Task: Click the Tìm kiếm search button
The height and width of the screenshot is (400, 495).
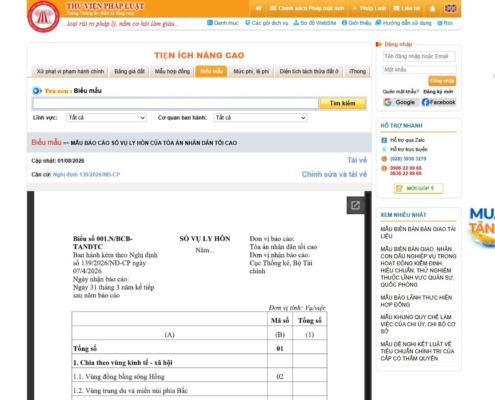Action: 343,103
